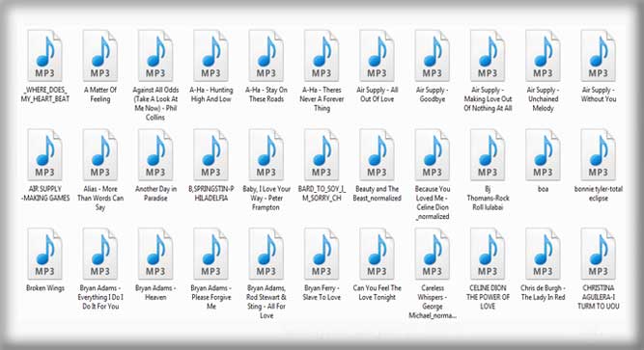Image resolution: width=644 pixels, height=350 pixels.
Task: Click Air Supply - All Out Of Love
Action: 378,56
